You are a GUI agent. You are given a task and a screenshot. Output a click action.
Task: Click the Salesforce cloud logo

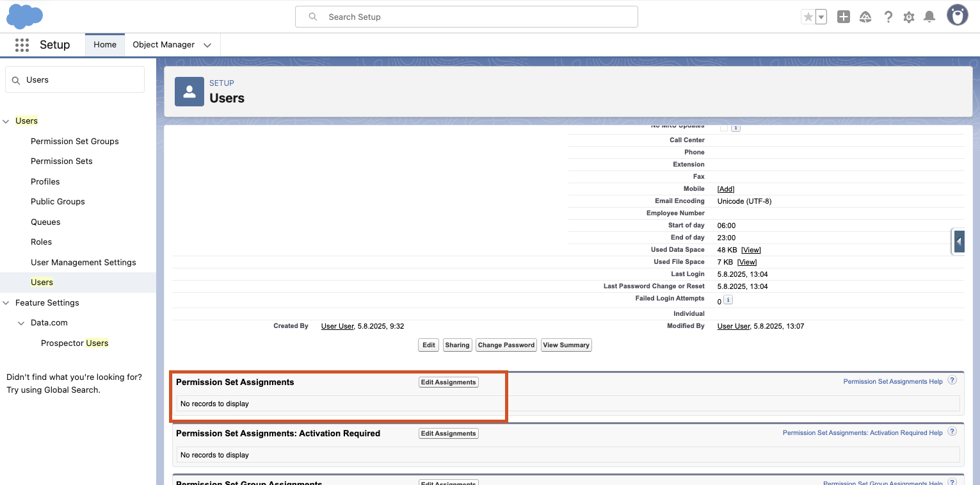[25, 16]
